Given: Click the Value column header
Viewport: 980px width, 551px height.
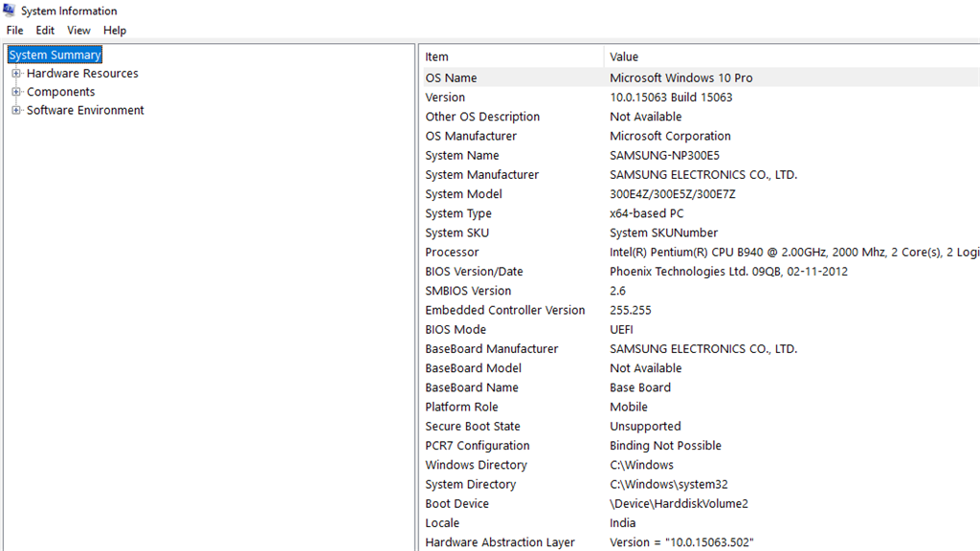Looking at the screenshot, I should (x=622, y=56).
